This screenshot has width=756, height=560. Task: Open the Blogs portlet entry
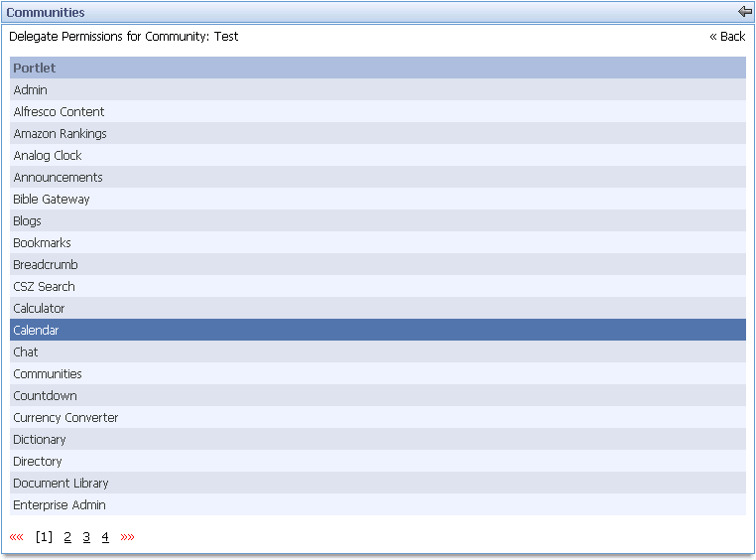(28, 221)
